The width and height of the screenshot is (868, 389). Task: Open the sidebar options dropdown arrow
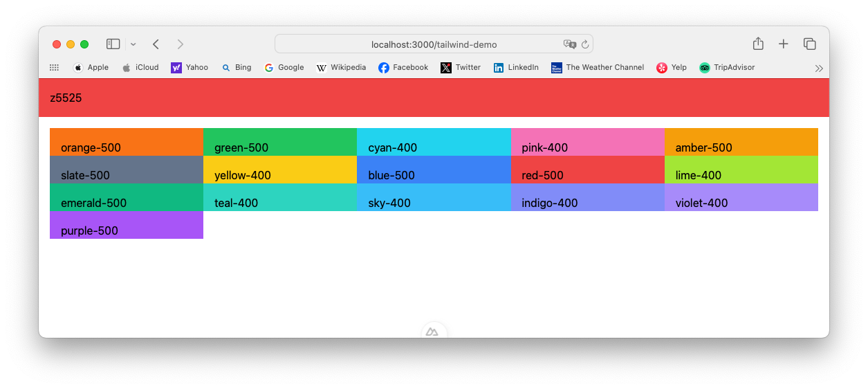click(133, 44)
